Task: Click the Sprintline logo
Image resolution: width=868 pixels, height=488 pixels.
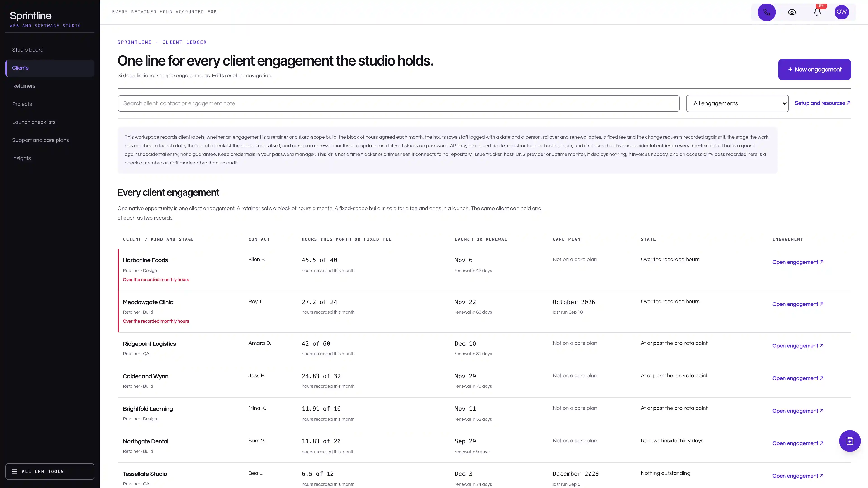Action: pyautogui.click(x=31, y=16)
